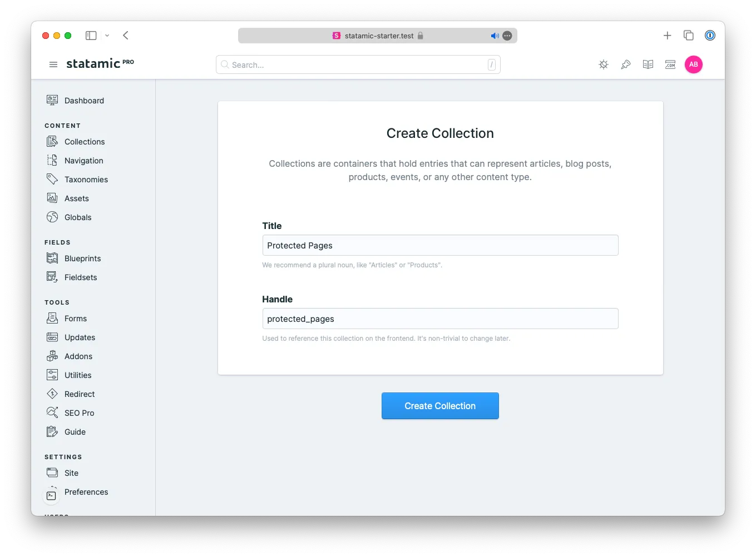This screenshot has height=557, width=756.
Task: Open the SEO Pro link
Action: point(80,413)
